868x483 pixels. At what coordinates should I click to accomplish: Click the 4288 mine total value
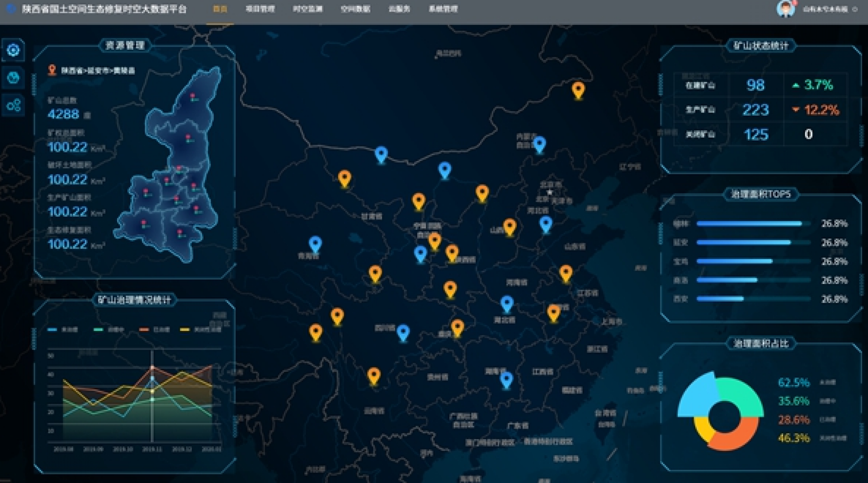[63, 114]
